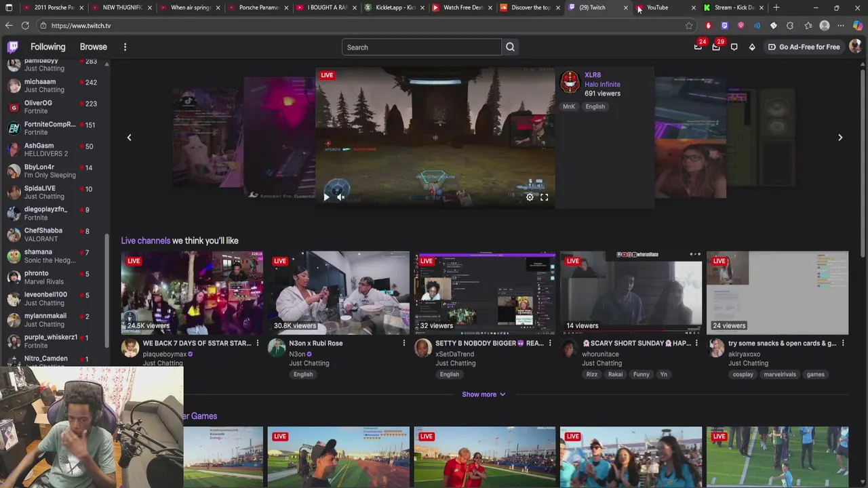Open options for N3on x Rubi Rose stream
Image resolution: width=868 pixels, height=488 pixels.
point(403,344)
